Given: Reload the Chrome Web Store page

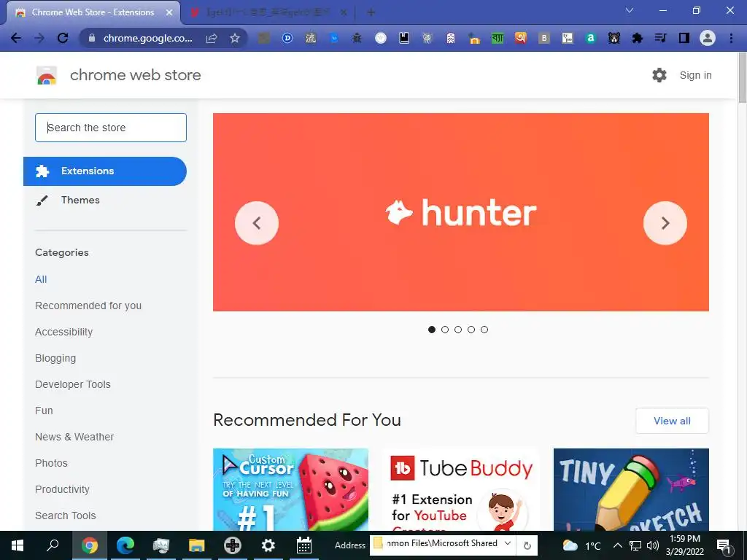Looking at the screenshot, I should click(x=63, y=38).
